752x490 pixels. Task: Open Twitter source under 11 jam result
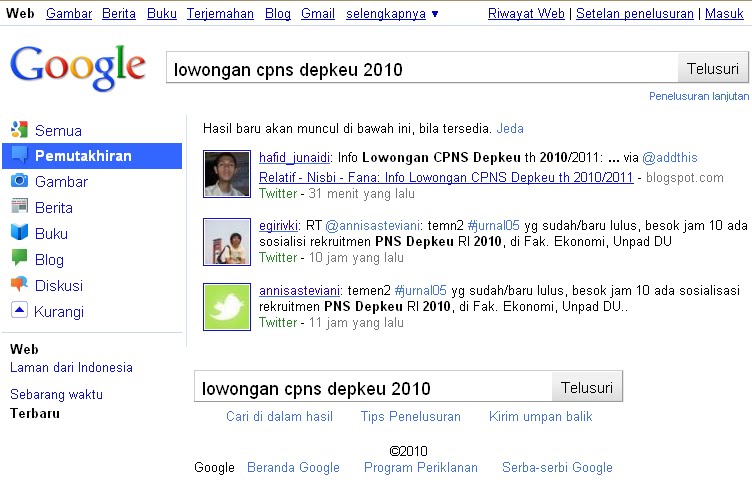point(278,323)
